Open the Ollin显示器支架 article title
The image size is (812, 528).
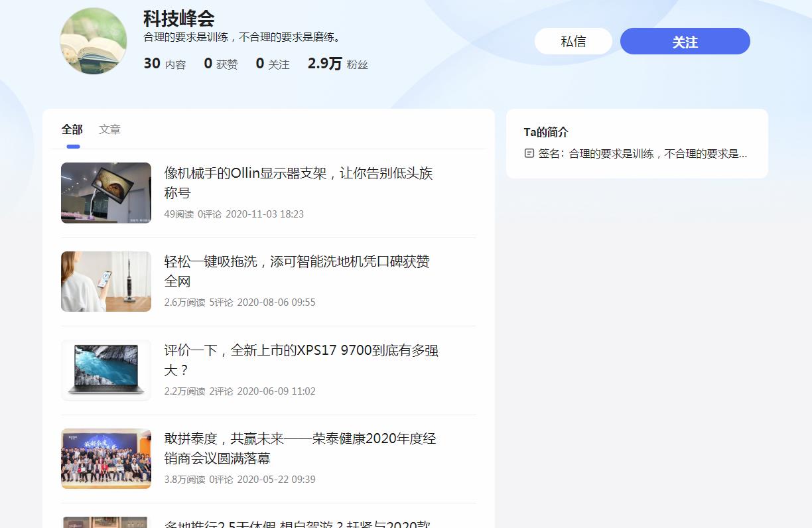coord(299,183)
